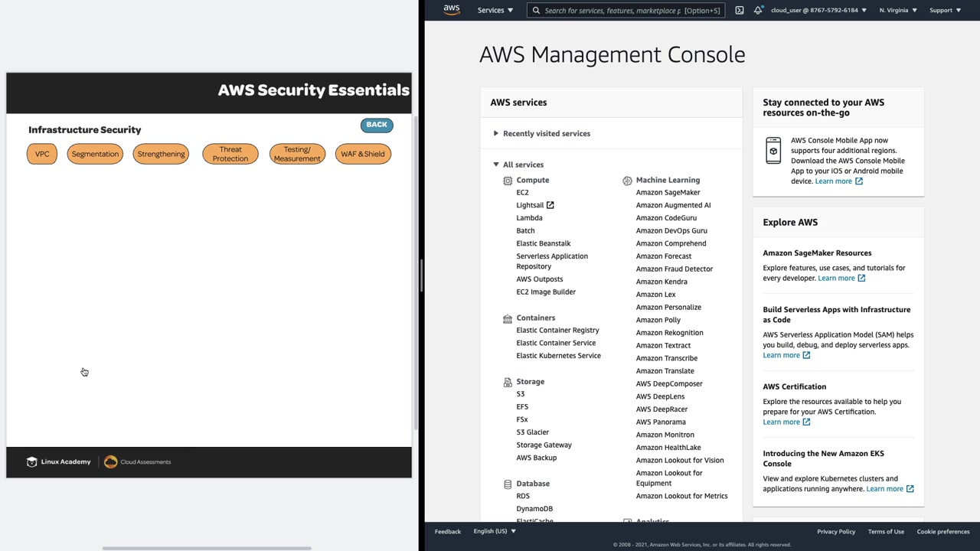The width and height of the screenshot is (980, 551).
Task: Click the Storage category icon
Action: pos(508,382)
